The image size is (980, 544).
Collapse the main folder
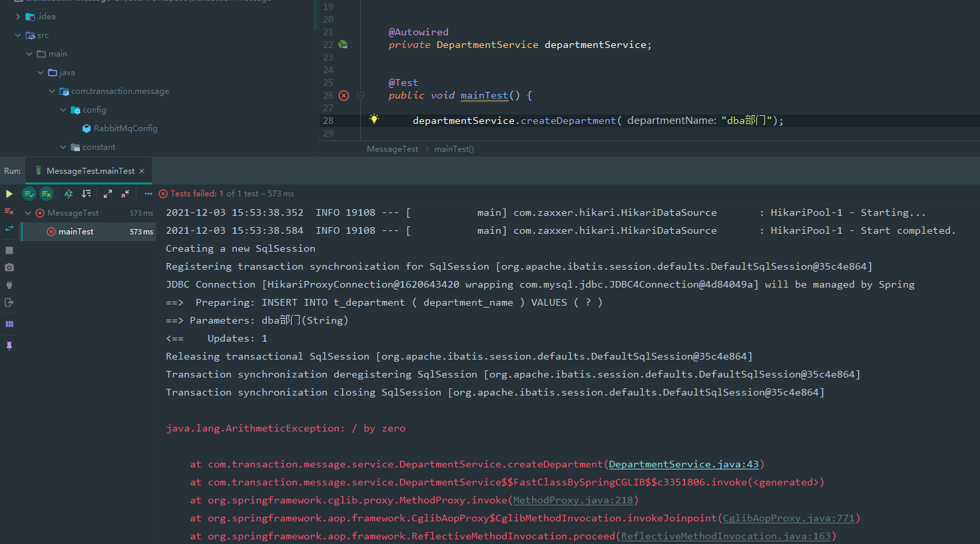tap(29, 54)
